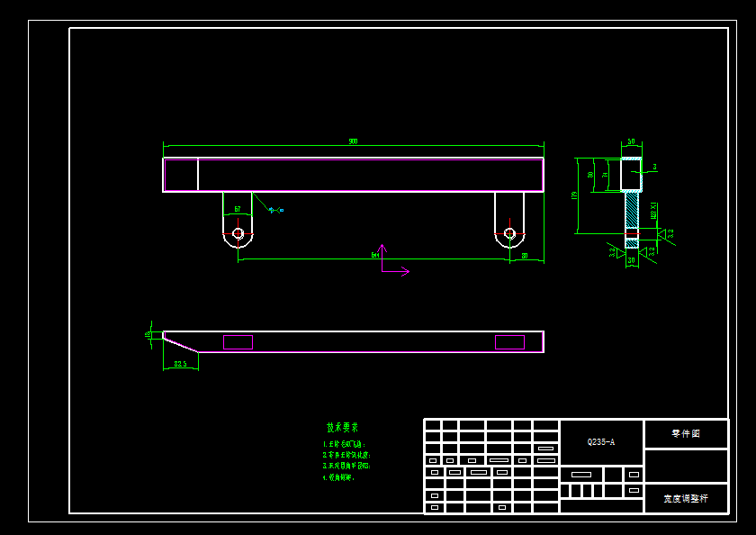
Task: Select the left magenta rectangle in bottom view
Action: [238, 342]
